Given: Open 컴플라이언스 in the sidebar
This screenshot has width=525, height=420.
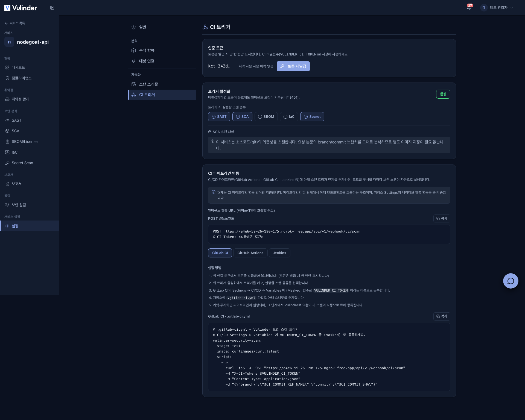Looking at the screenshot, I should tap(30, 78).
